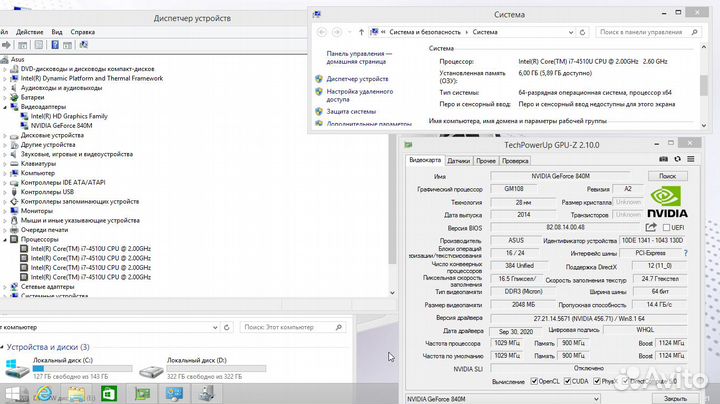
Task: Open Панель управления домашняя страница link
Action: click(x=359, y=57)
